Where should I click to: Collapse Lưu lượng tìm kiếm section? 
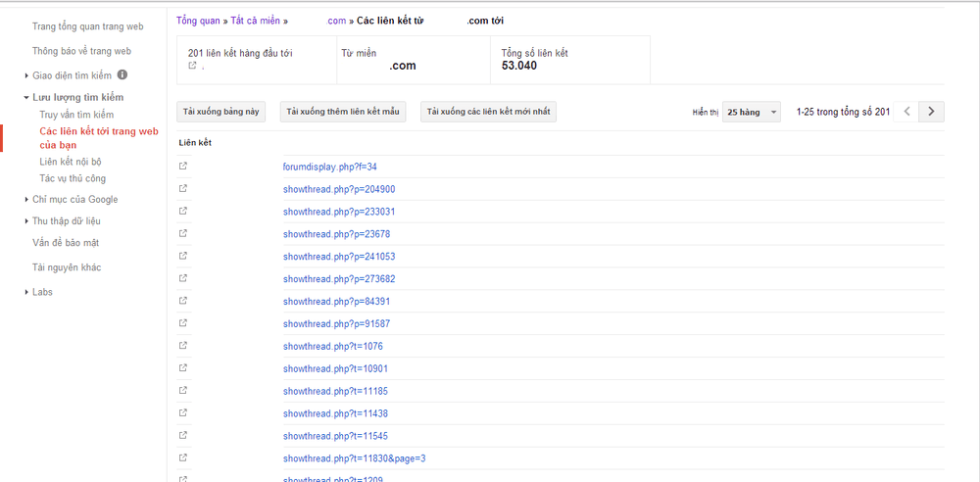pos(77,98)
